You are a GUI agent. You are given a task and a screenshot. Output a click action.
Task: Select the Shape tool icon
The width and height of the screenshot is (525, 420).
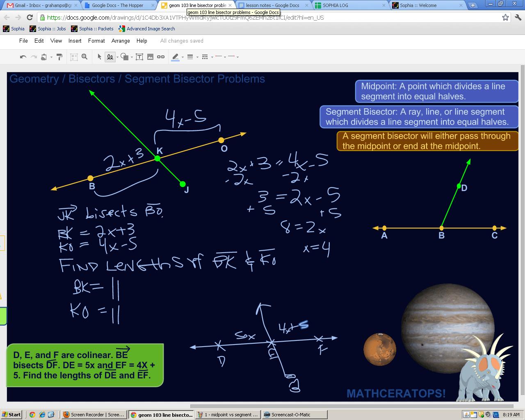(x=125, y=57)
